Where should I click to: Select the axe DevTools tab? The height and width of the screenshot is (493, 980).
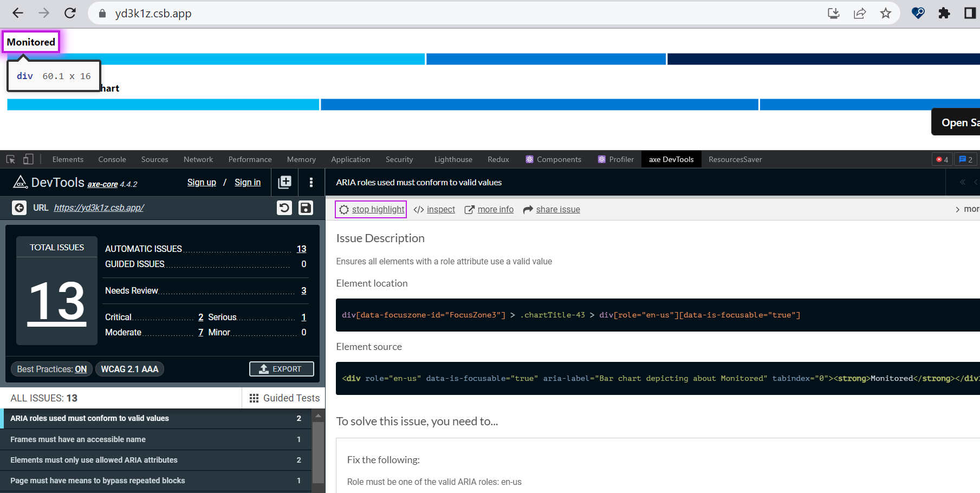(x=671, y=159)
